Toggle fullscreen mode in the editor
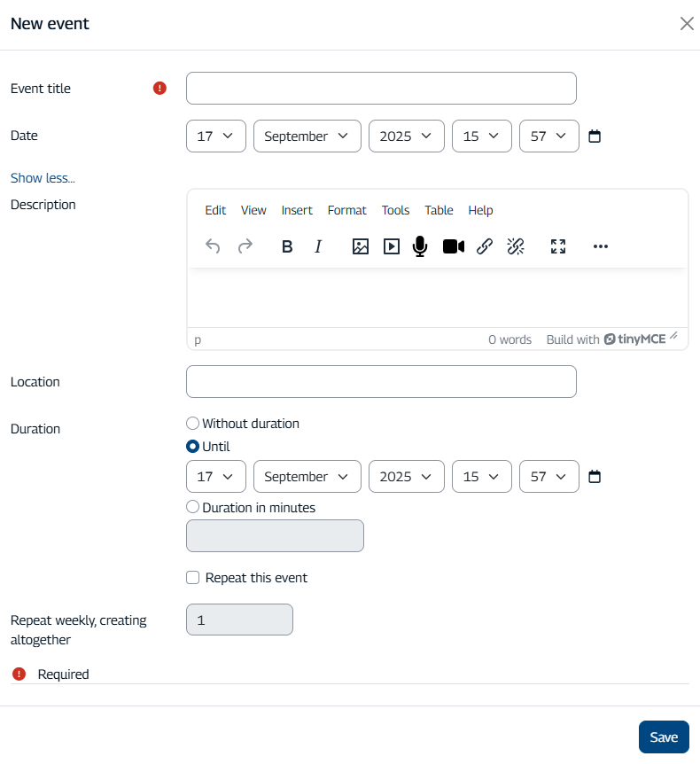 click(557, 246)
